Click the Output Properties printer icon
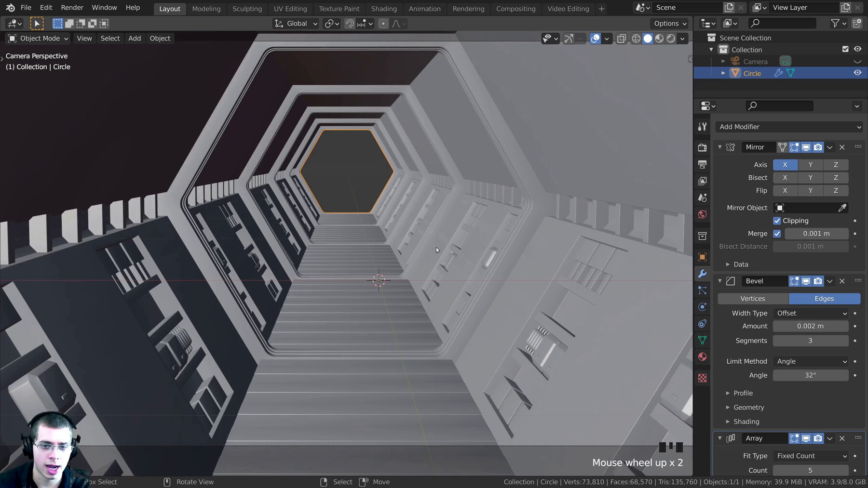 click(x=702, y=164)
